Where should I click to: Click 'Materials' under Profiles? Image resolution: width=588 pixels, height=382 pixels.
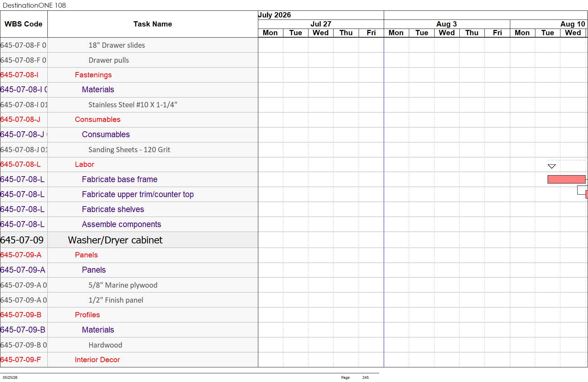point(98,330)
